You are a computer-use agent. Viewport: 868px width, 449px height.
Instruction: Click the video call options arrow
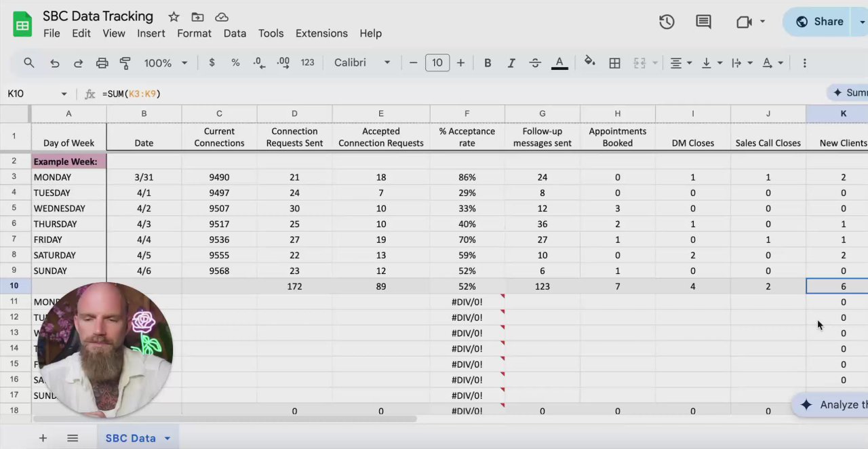pyautogui.click(x=762, y=22)
